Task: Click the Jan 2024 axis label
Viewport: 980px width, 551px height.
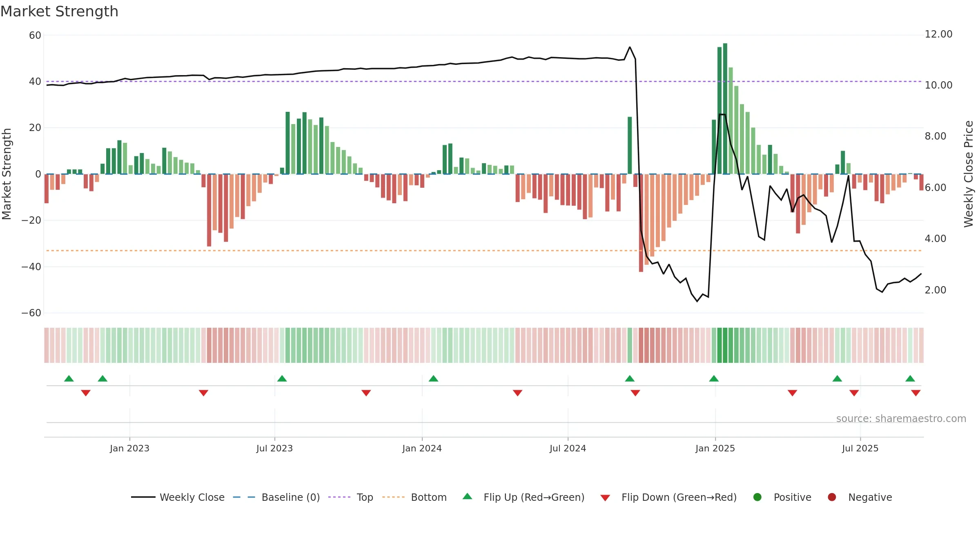Action: pos(422,448)
